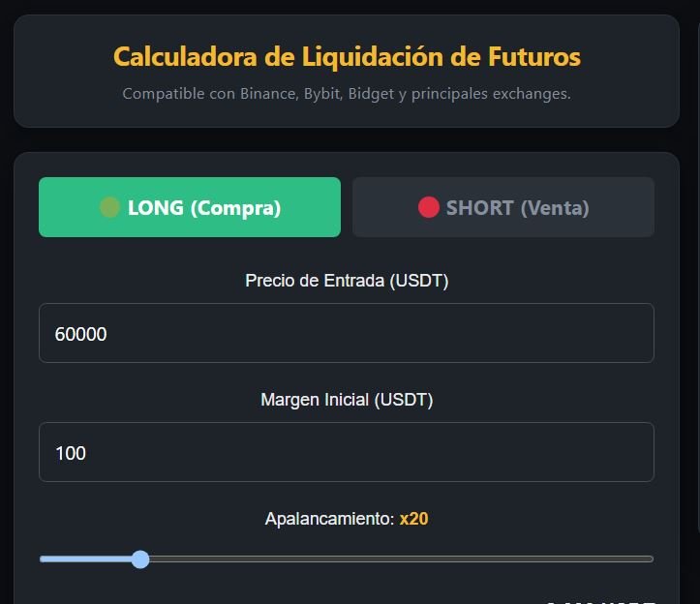The height and width of the screenshot is (604, 700).
Task: Click the "Margen Inicial (USDT)" label
Action: [x=347, y=400]
